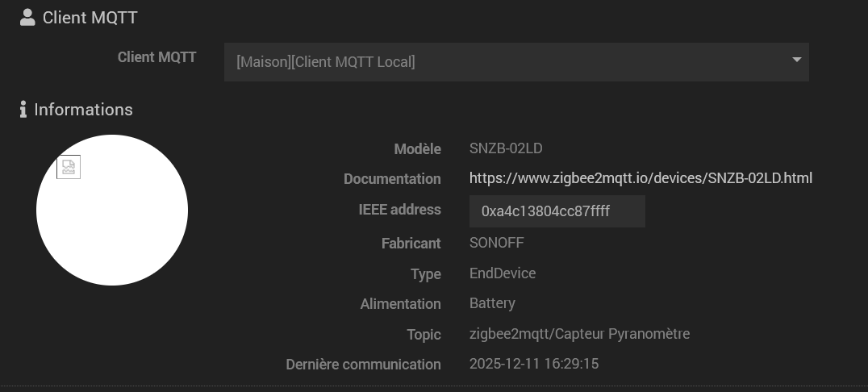
Task: Click the Client MQTT section heading
Action: pos(90,17)
